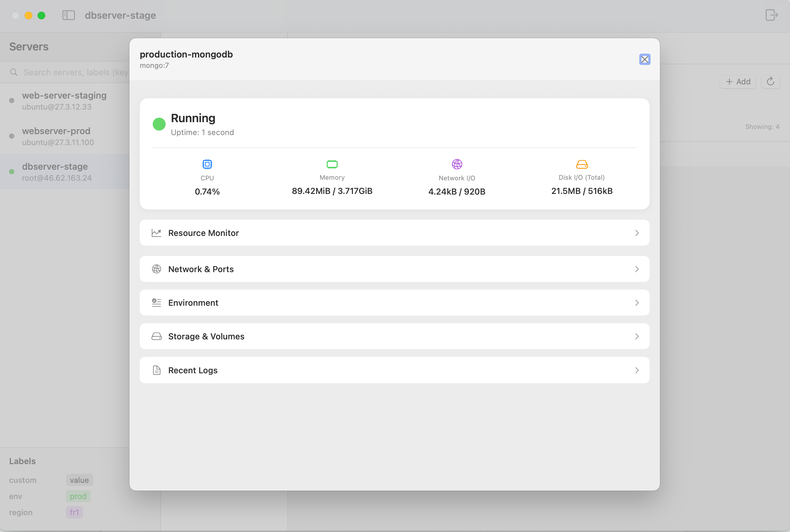Image resolution: width=790 pixels, height=532 pixels.
Task: Click the Resource Monitor chart icon
Action: 156,233
